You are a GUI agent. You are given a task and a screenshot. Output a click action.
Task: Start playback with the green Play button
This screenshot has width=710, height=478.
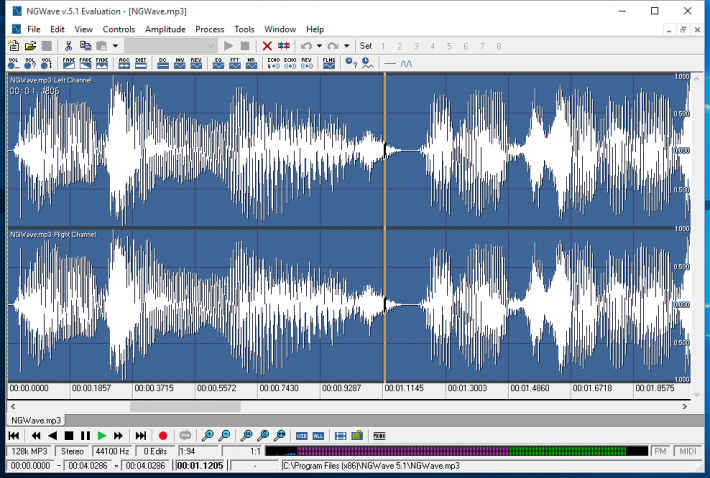point(102,436)
